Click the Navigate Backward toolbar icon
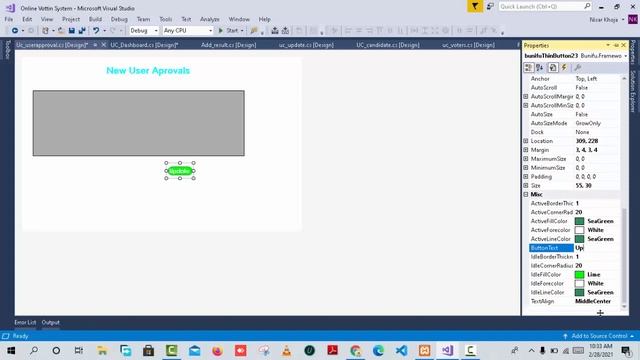This screenshot has width=640, height=360. tap(15, 31)
